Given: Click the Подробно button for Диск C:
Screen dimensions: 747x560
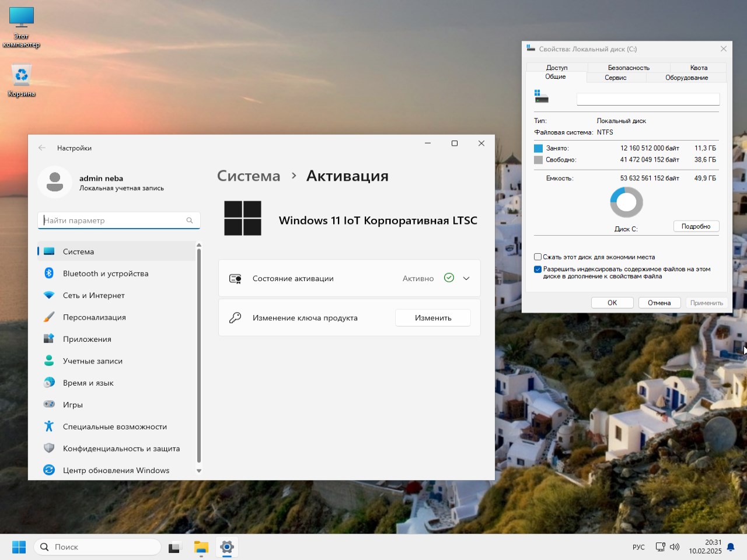Looking at the screenshot, I should coord(696,226).
